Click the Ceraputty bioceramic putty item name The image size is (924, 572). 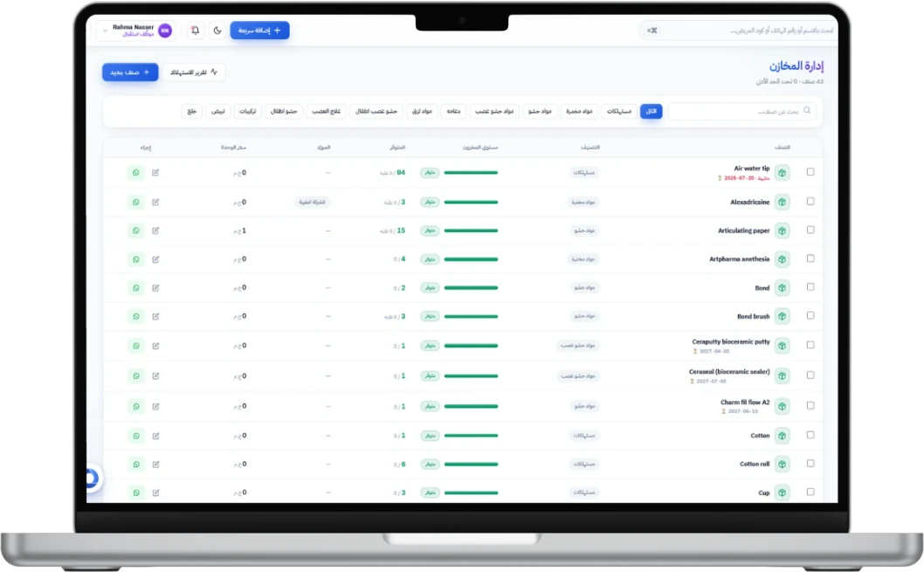click(731, 341)
